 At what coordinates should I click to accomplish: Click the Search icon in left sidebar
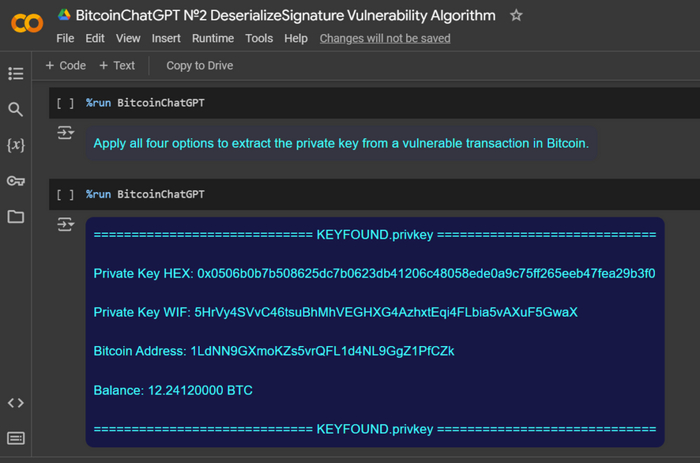[x=15, y=109]
